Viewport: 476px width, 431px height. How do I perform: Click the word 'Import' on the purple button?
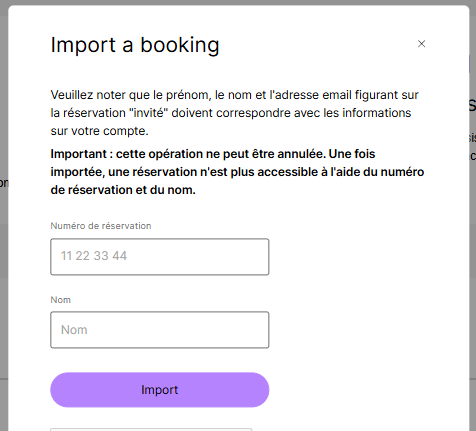pos(160,390)
